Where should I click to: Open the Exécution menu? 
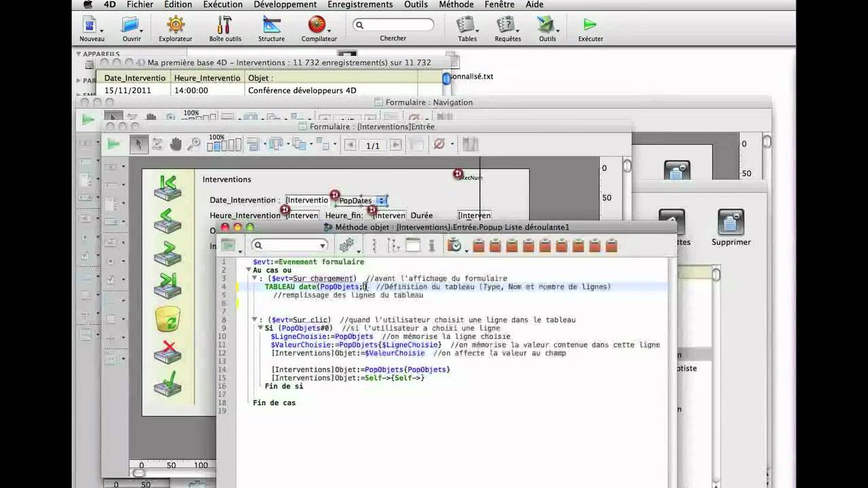222,5
